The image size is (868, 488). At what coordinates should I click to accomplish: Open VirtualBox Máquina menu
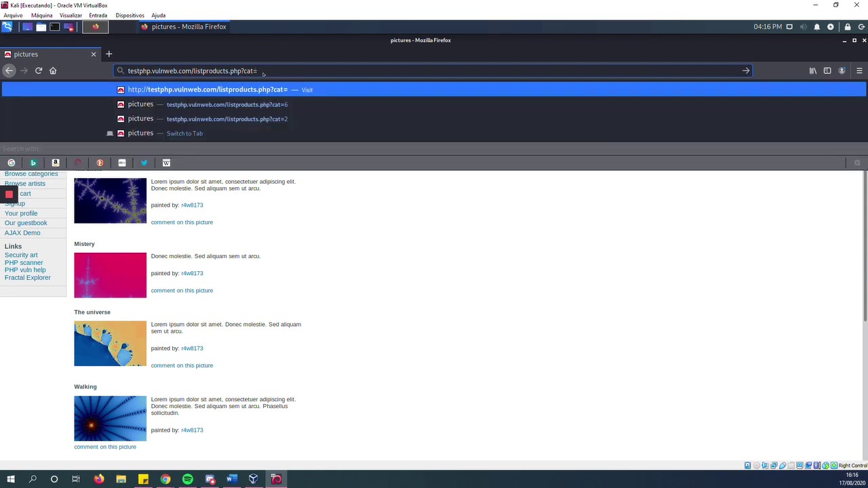click(x=41, y=15)
